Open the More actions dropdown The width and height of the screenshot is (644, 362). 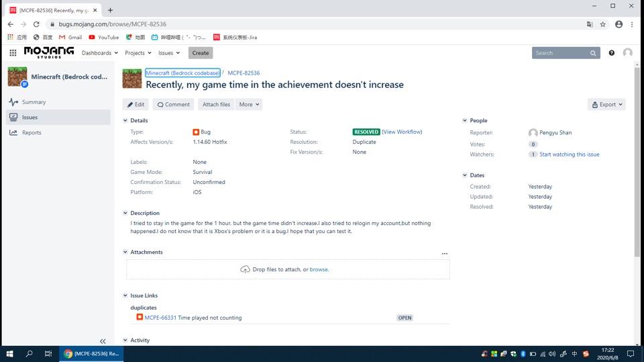249,105
